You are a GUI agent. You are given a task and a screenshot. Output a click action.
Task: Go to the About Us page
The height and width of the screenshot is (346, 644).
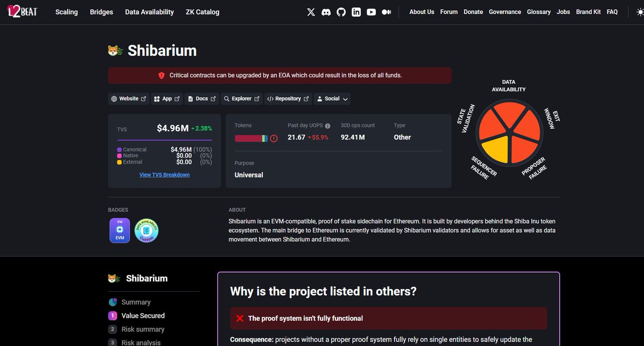click(422, 12)
